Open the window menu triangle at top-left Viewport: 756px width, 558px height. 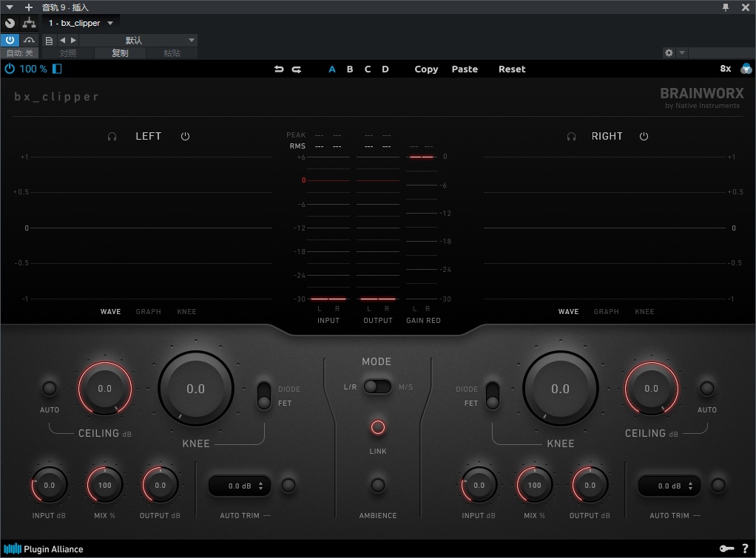9,7
